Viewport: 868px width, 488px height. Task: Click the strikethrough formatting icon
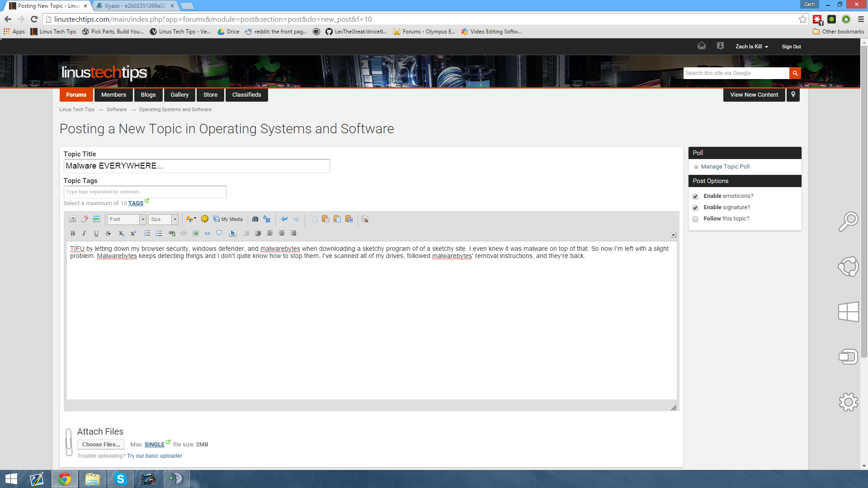(x=108, y=234)
